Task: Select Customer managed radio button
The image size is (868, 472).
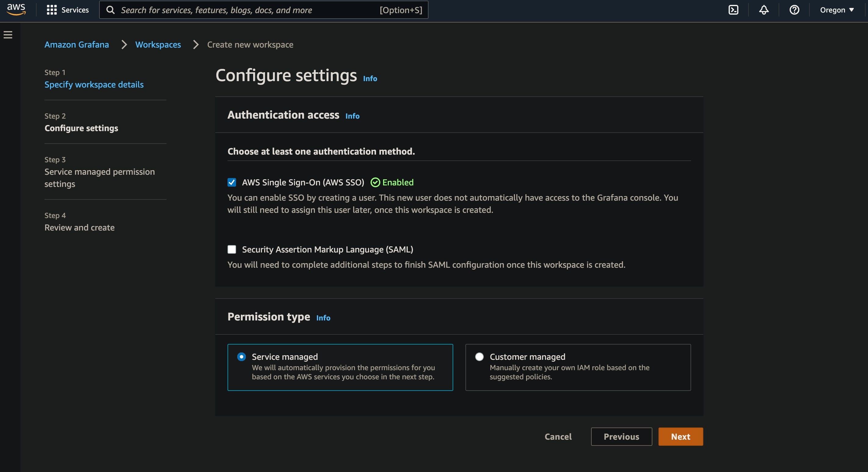Action: pos(479,356)
